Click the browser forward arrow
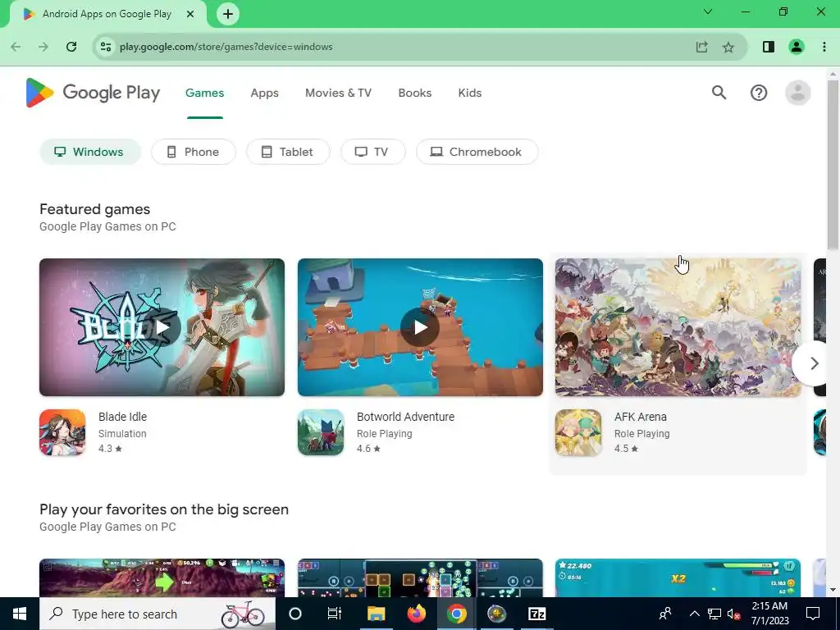 pyautogui.click(x=43, y=47)
